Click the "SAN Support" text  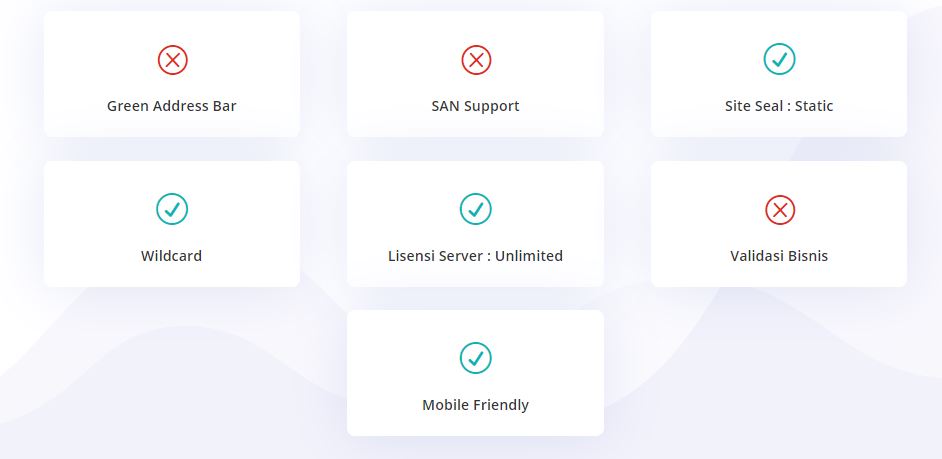[x=475, y=106]
